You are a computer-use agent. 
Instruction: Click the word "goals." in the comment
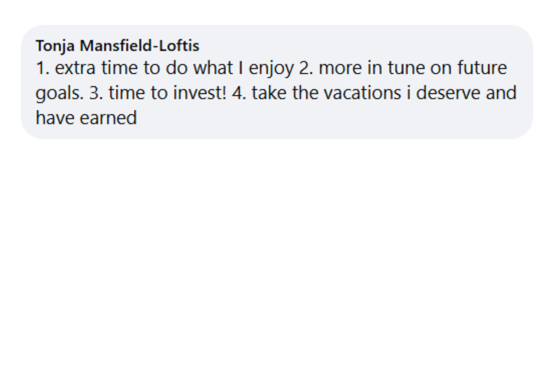point(59,93)
